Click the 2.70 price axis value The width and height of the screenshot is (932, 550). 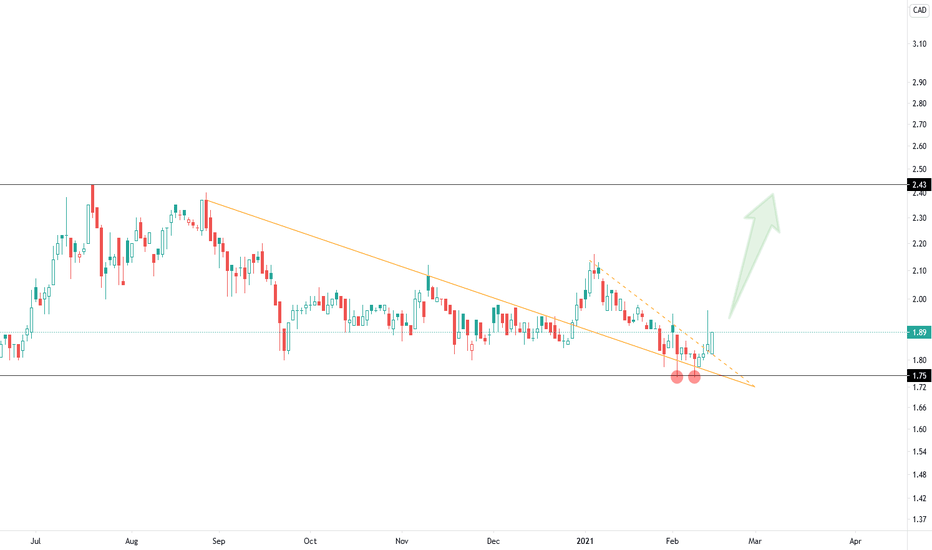(x=919, y=124)
